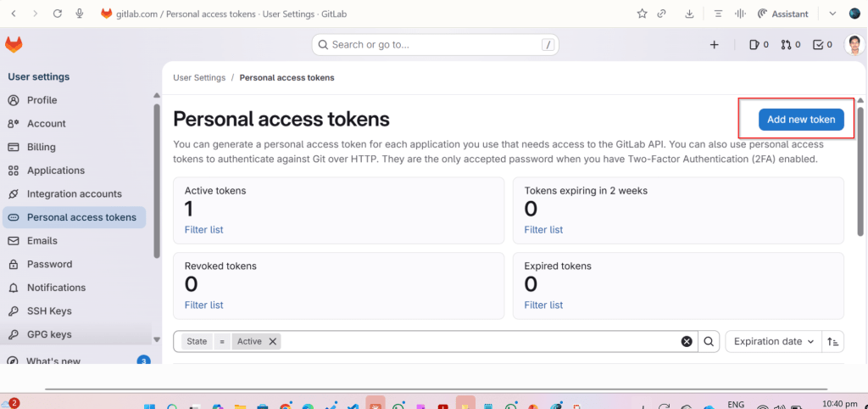Open the Expiration date sort dropdown
Image resolution: width=868 pixels, height=409 pixels.
click(774, 341)
